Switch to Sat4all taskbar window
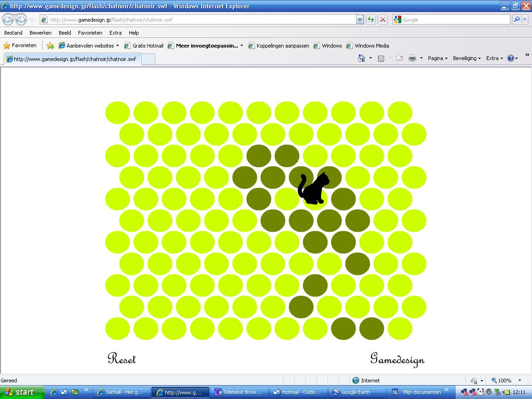The image size is (532, 399). [121, 392]
